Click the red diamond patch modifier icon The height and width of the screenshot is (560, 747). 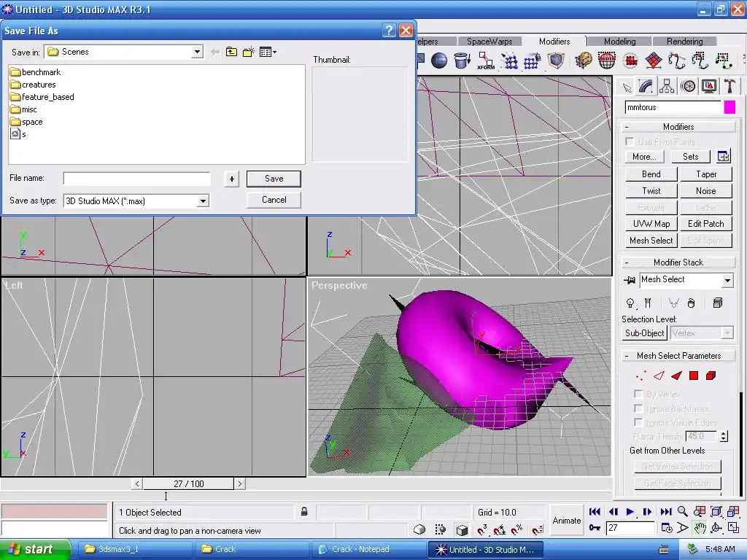[x=653, y=61]
